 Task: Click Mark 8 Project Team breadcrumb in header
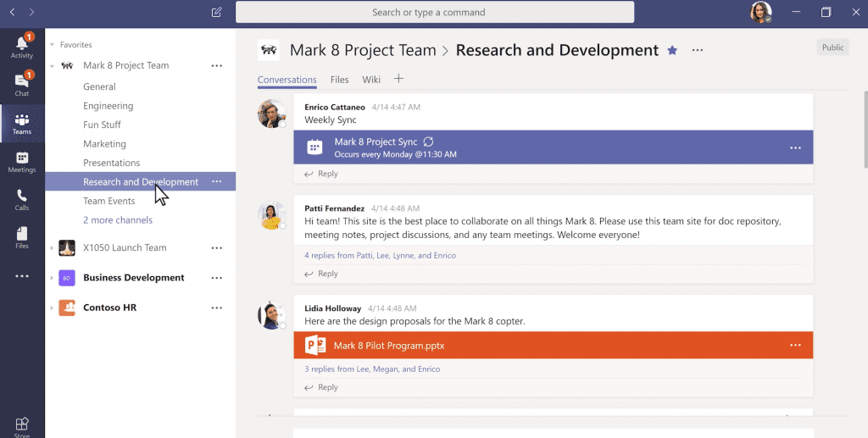363,50
